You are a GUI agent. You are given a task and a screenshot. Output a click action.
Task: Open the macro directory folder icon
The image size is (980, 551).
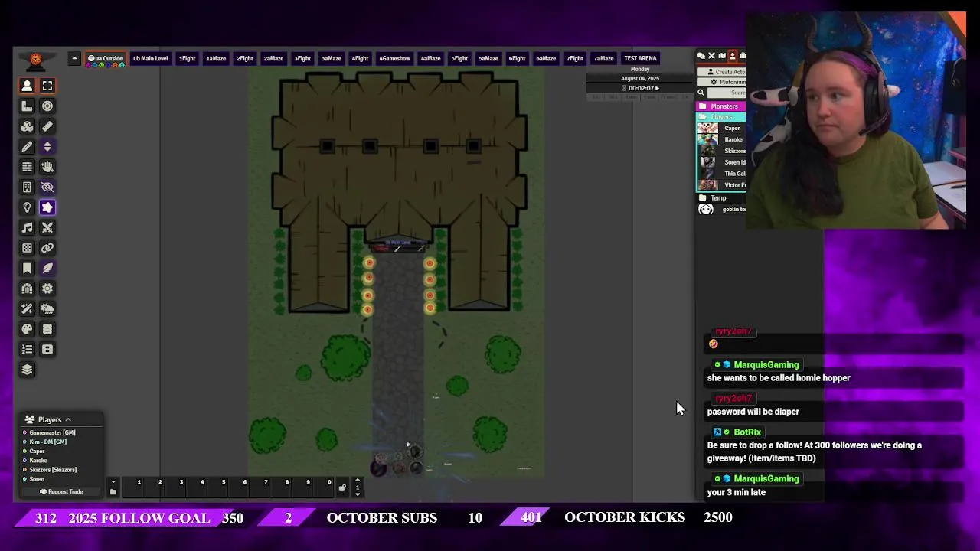tap(113, 492)
